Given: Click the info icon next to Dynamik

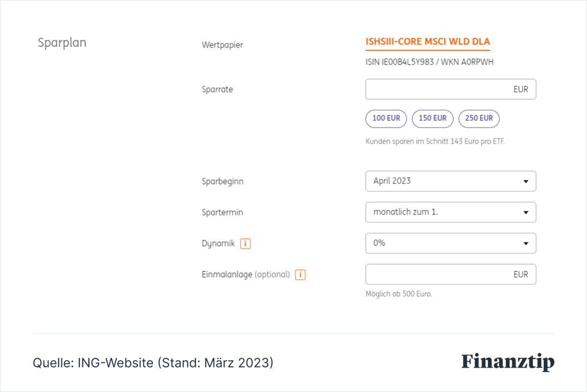Looking at the screenshot, I should pos(245,243).
